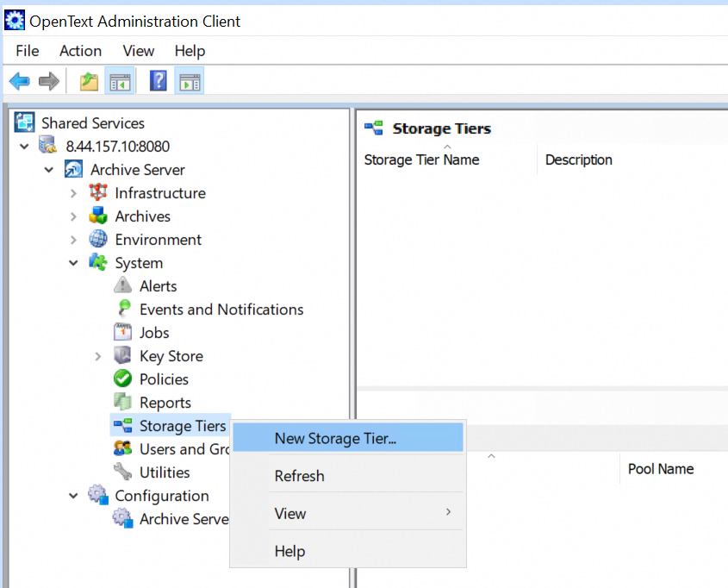728x588 pixels.
Task: Click the Key Store safe icon
Action: coord(122,355)
